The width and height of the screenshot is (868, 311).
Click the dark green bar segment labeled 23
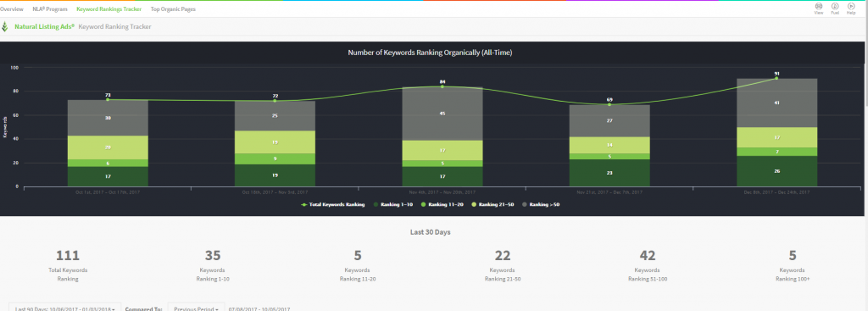609,173
